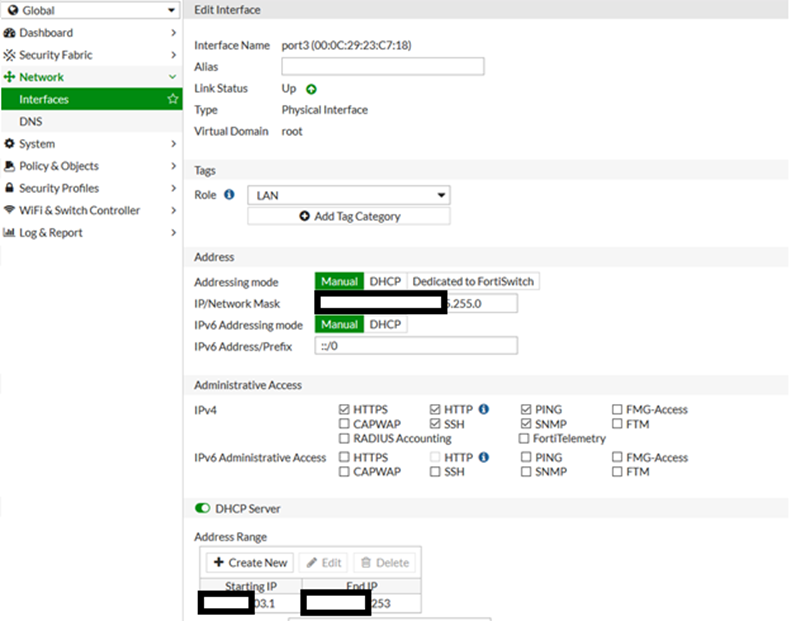The image size is (796, 621).
Task: Click the Role info icon
Action: point(229,195)
